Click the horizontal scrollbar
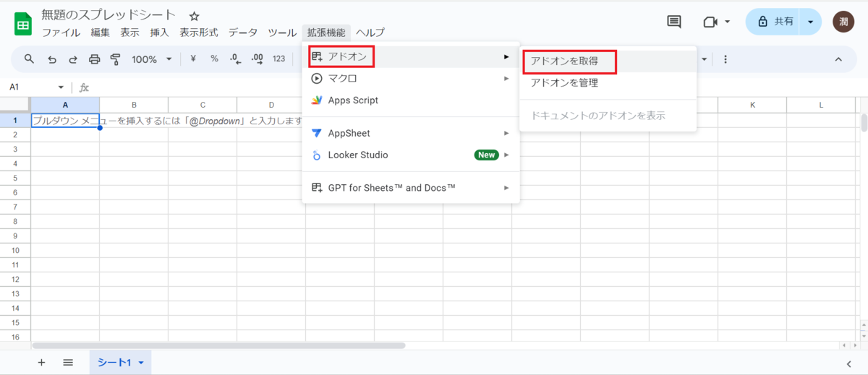The height and width of the screenshot is (375, 868). point(219,346)
